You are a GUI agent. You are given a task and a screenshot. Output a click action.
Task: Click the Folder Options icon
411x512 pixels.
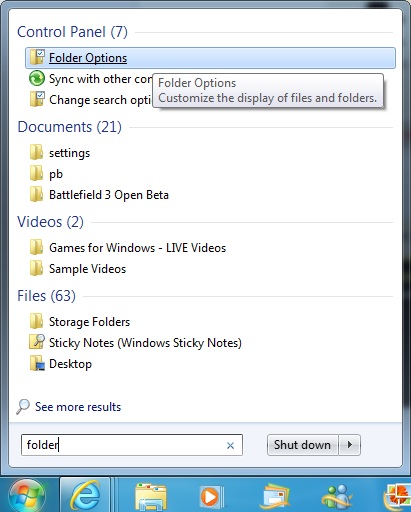(x=36, y=57)
